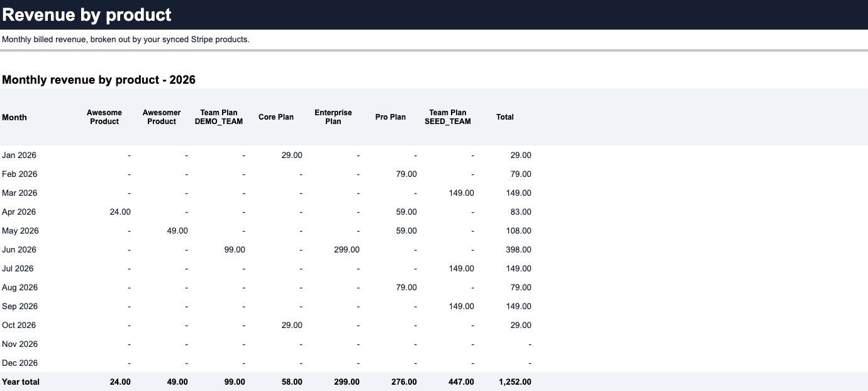Select the Aug 2026 row label
868x391 pixels.
click(20, 287)
